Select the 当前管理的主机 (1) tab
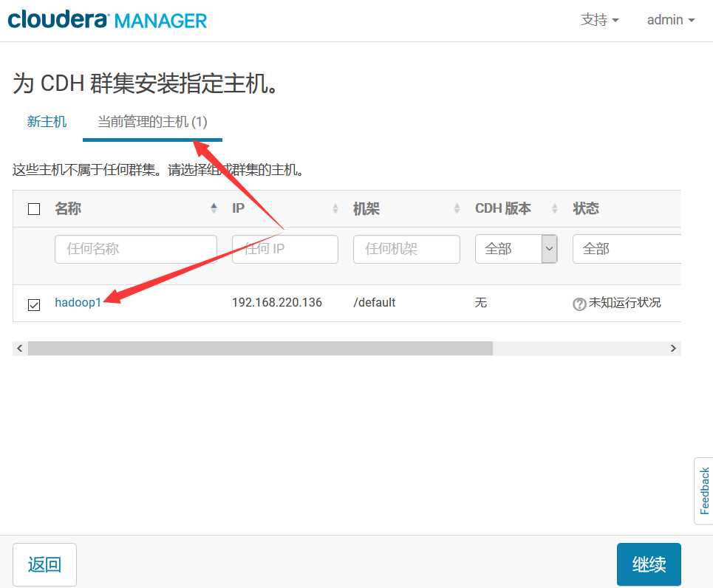Viewport: 713px width, 588px height. tap(152, 121)
